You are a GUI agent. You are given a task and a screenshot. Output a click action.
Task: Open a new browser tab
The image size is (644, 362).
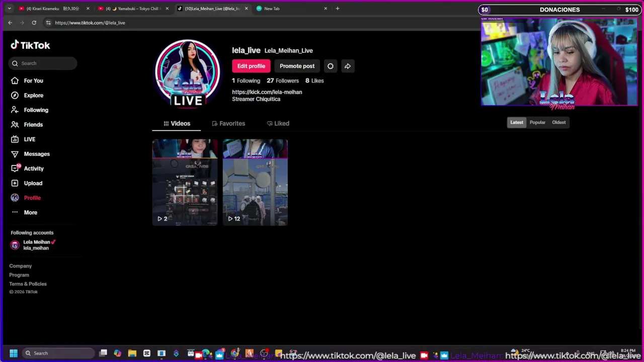(x=338, y=9)
